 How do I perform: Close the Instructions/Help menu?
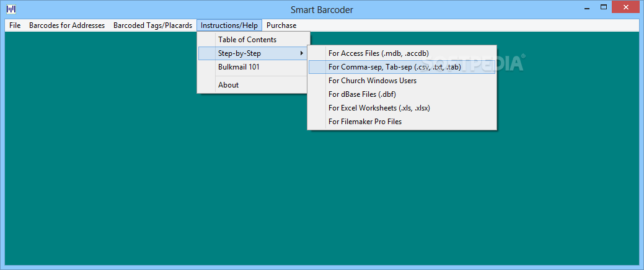coord(229,25)
